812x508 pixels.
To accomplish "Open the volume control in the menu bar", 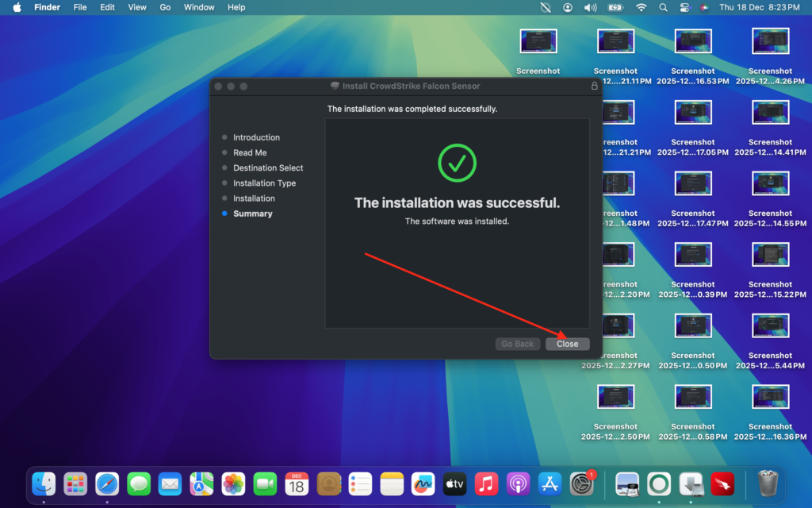I will (x=590, y=7).
